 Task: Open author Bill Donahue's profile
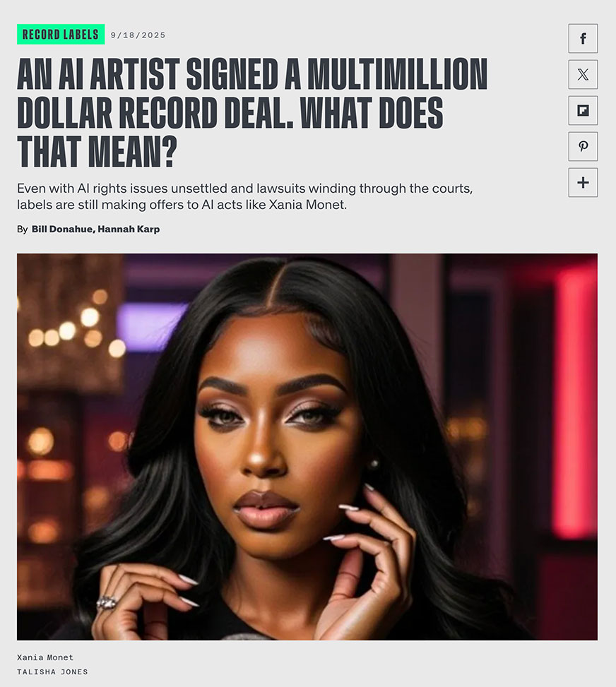point(62,229)
